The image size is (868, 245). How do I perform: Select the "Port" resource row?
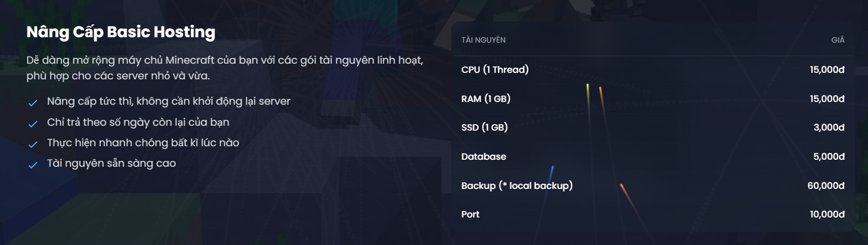pyautogui.click(x=470, y=214)
